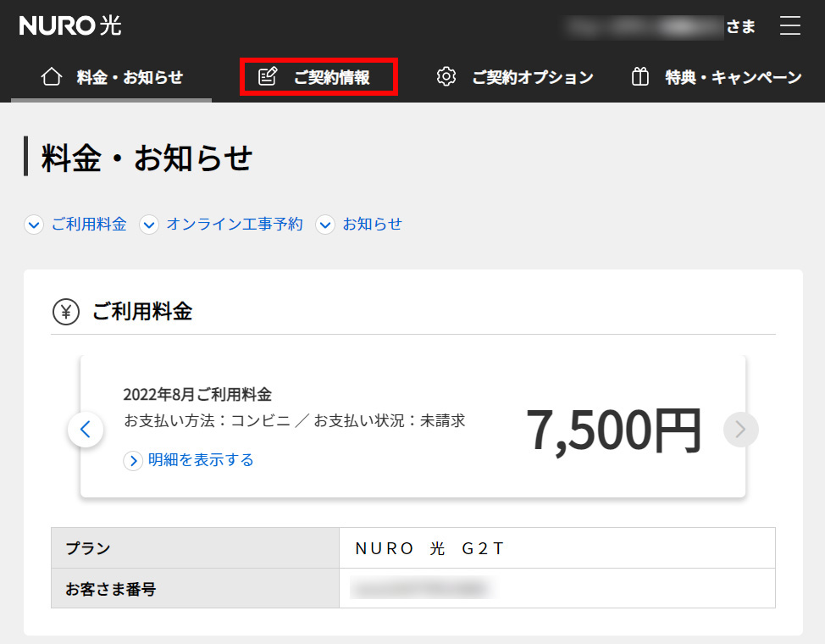Click the NURO 光 logo
The height and width of the screenshot is (644, 825).
point(70,25)
